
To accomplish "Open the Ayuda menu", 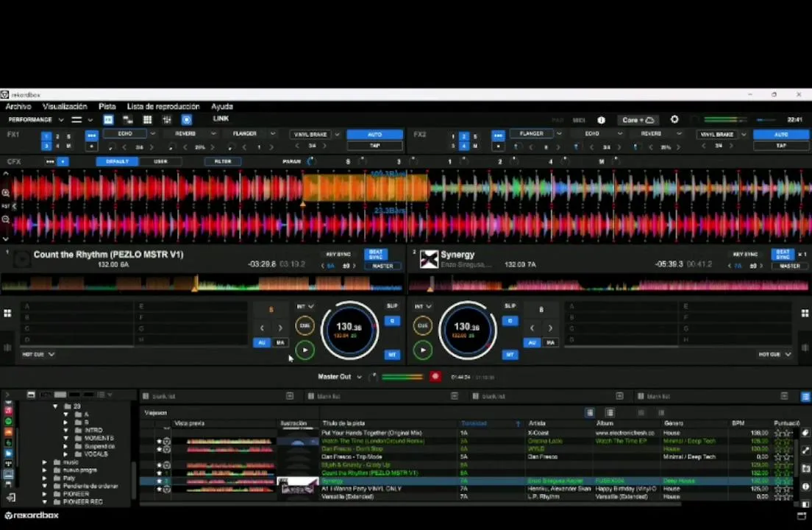I will click(x=221, y=106).
